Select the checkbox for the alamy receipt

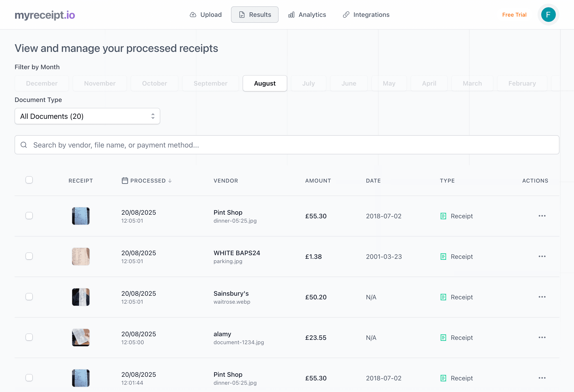(x=29, y=337)
